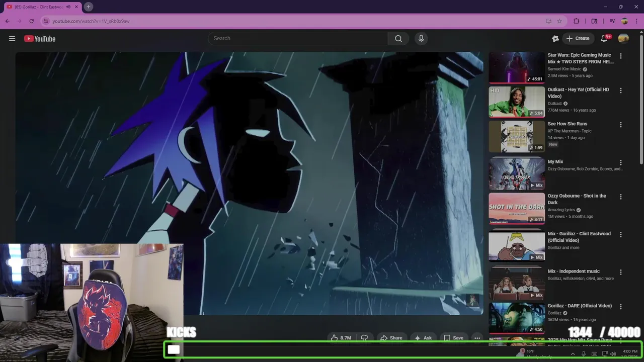Open title 'Gorillaz - DARE (Official Video)'
The height and width of the screenshot is (362, 644).
click(580, 306)
